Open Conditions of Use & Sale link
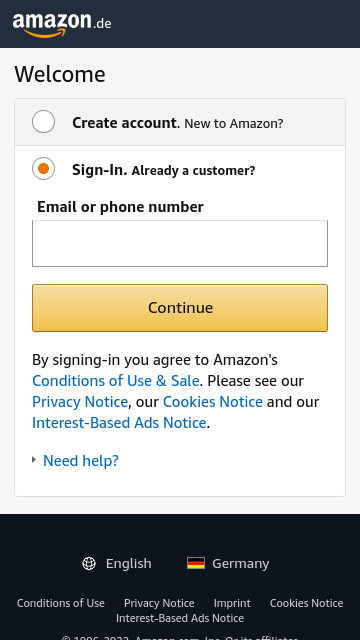Screen dimensions: 360x640 pos(116,381)
